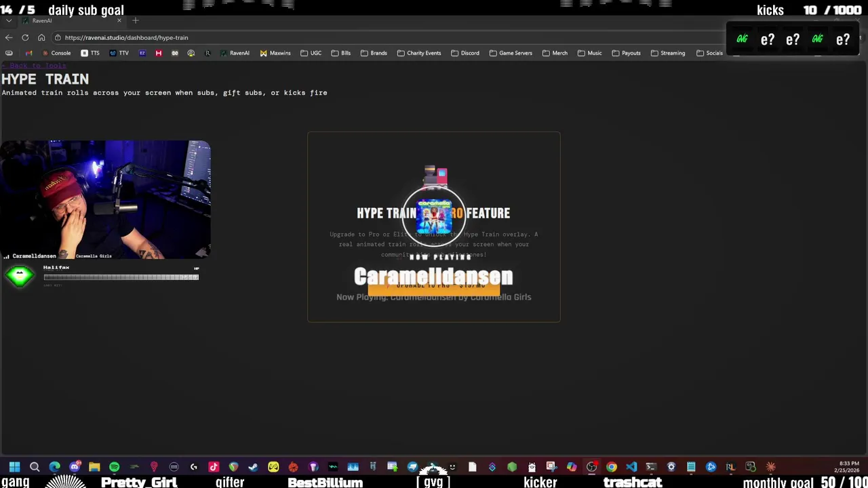Screen dimensions: 868x488
Task: Expand the Discord bookmarks folder
Action: tap(465, 53)
